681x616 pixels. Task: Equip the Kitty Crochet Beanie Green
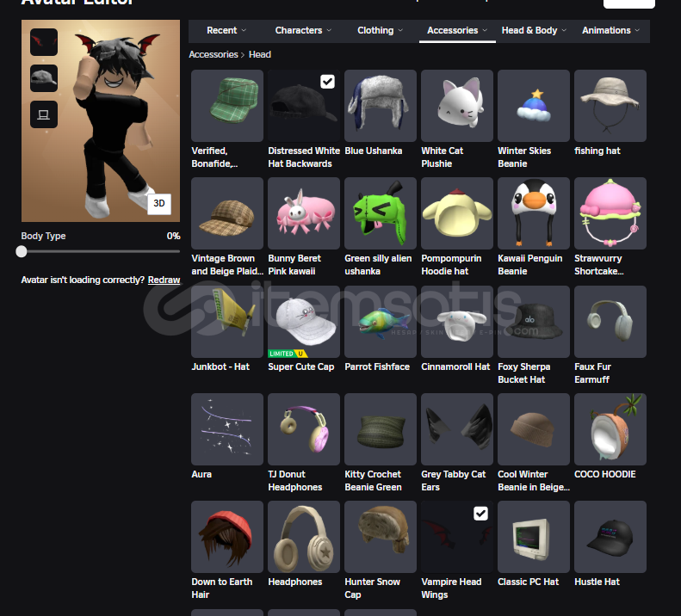tap(381, 429)
